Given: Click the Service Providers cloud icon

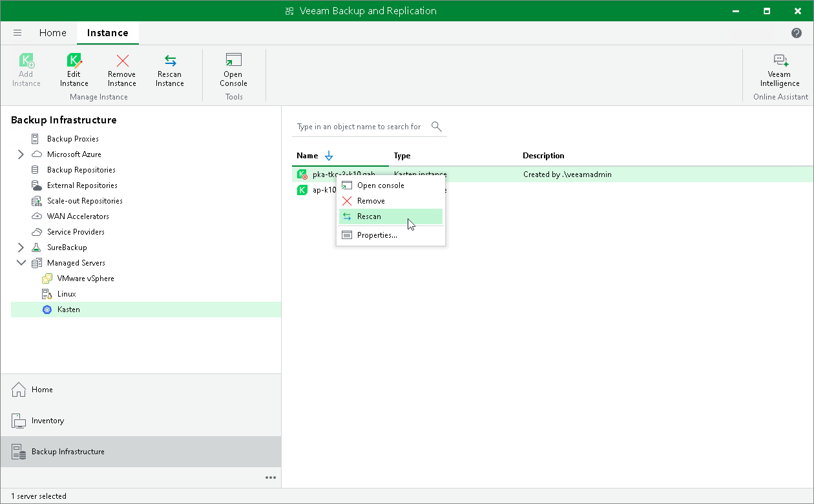Looking at the screenshot, I should click(37, 232).
